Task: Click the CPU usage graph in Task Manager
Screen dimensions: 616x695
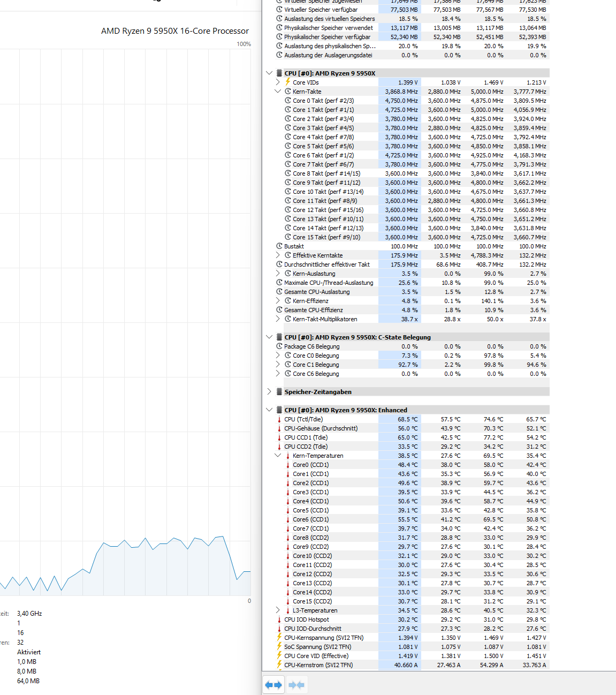Action: point(125,322)
